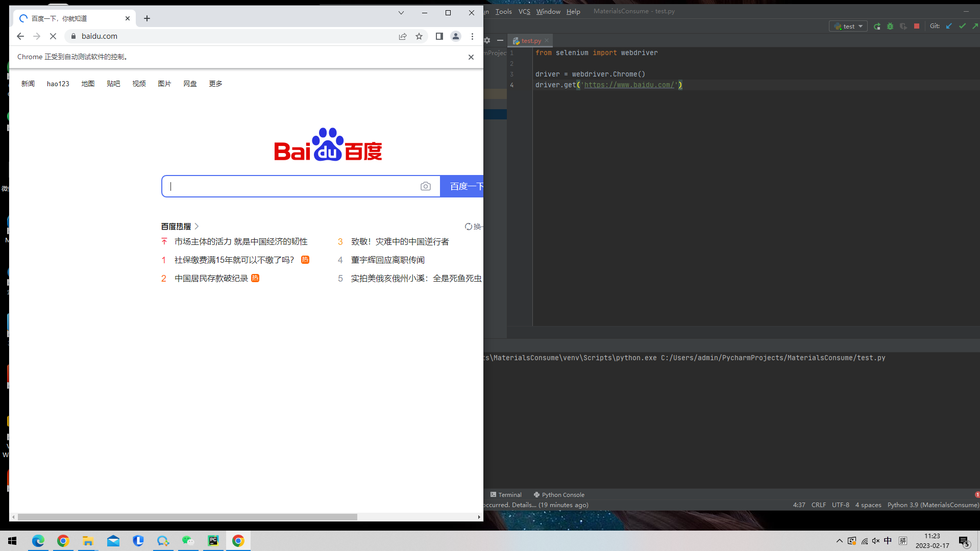
Task: Open the Help menu in PyCharm
Action: [x=573, y=11]
